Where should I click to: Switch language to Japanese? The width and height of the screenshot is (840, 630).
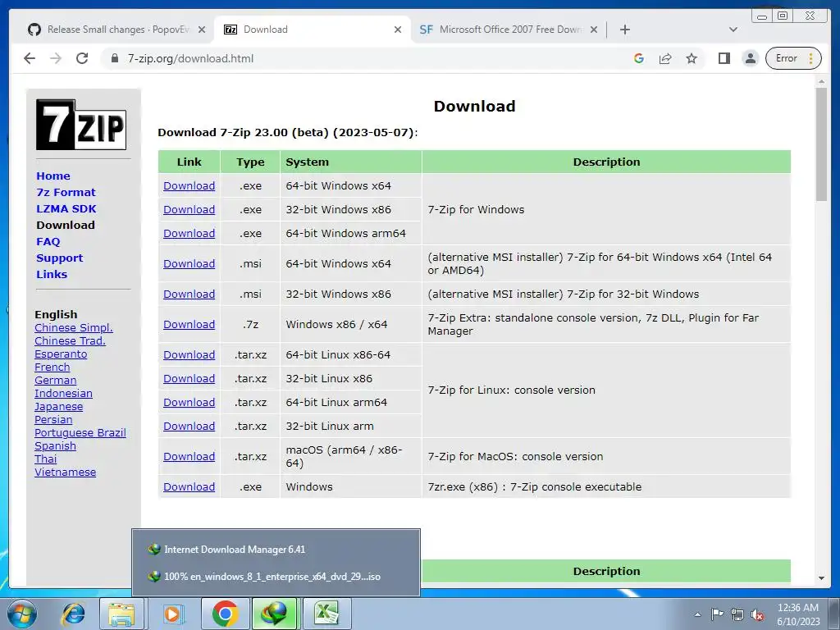click(x=58, y=407)
